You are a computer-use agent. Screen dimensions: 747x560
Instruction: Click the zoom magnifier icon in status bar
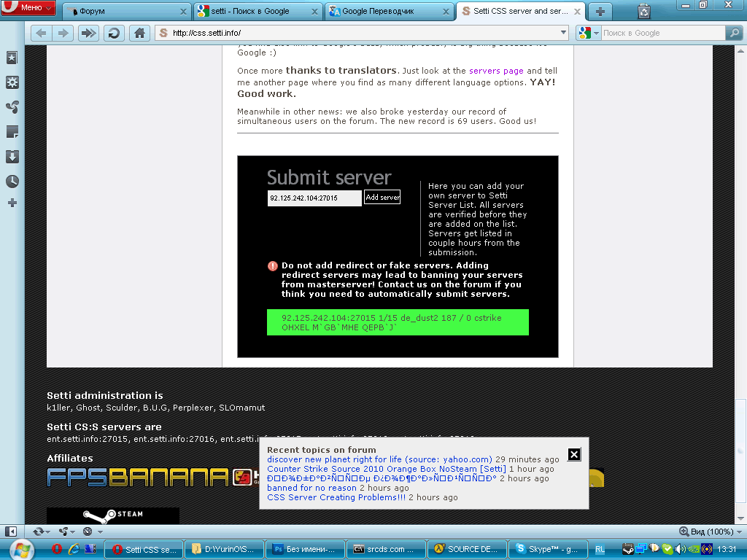(684, 532)
